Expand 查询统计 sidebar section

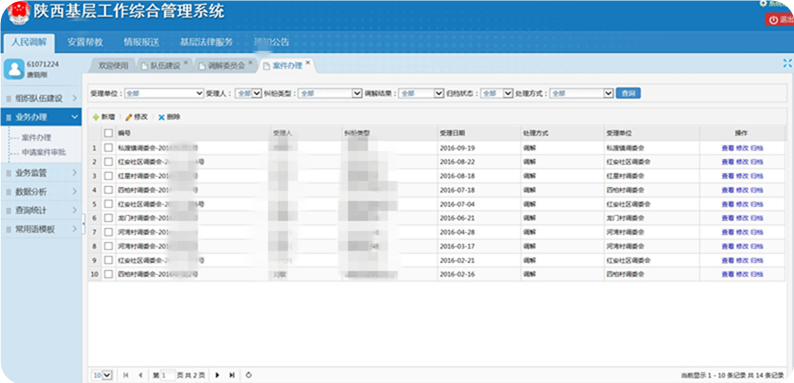(x=41, y=210)
